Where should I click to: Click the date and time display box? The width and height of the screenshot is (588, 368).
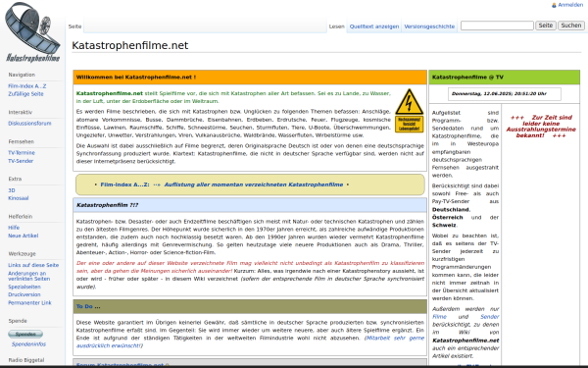click(x=505, y=94)
